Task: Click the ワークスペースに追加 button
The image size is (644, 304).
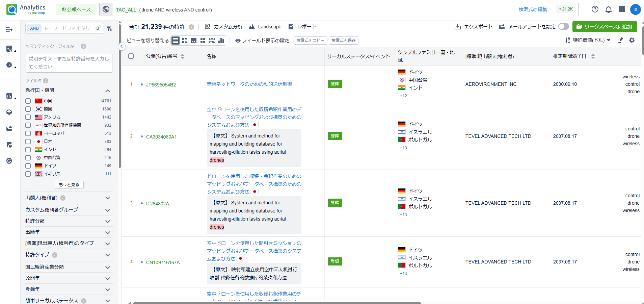Action: [604, 27]
